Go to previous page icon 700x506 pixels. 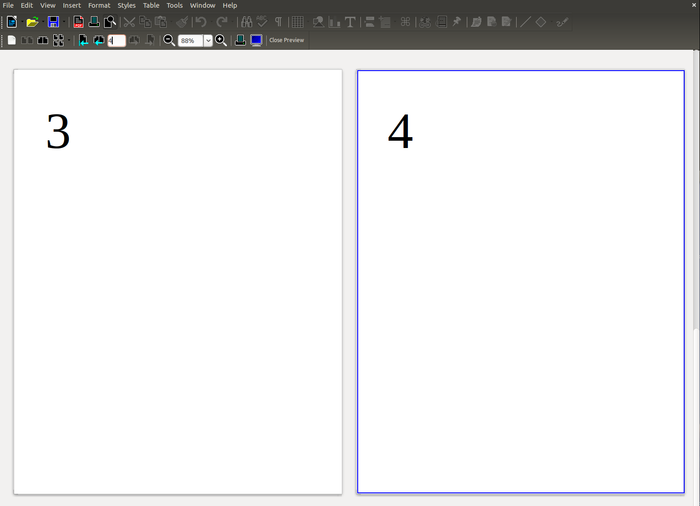(98, 40)
